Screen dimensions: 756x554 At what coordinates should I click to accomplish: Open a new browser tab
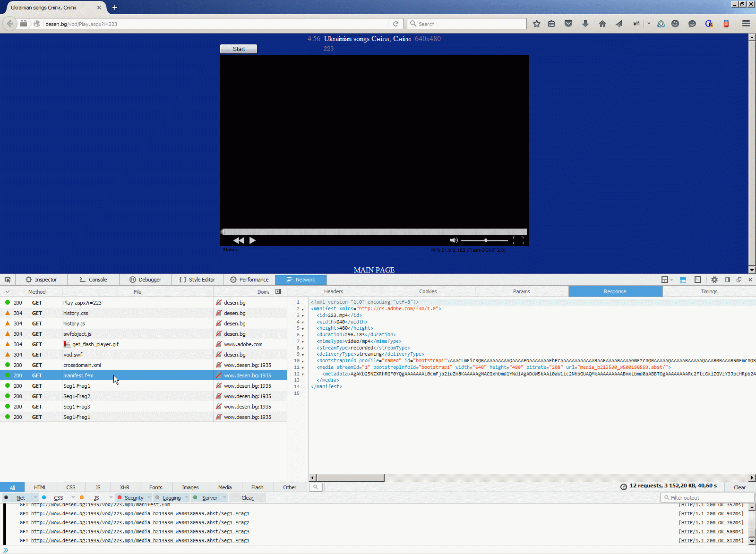[115, 8]
